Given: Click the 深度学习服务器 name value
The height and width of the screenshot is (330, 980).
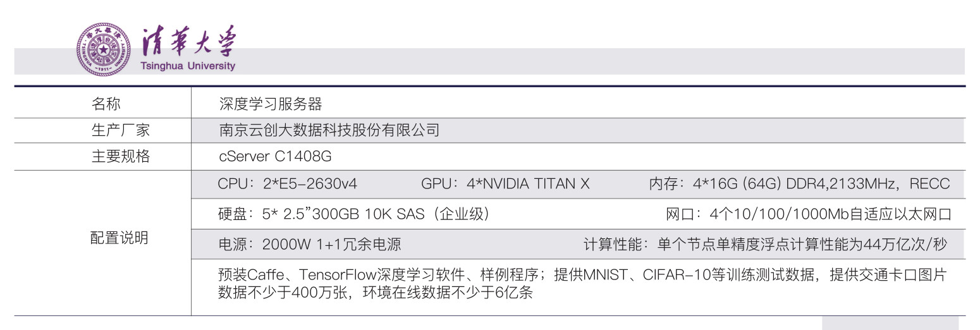Looking at the screenshot, I should coord(271,104).
